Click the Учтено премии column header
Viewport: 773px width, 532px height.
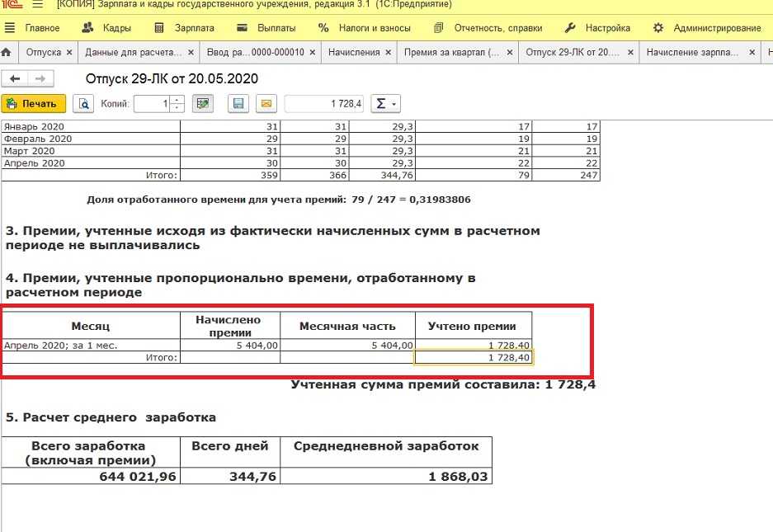coord(474,326)
